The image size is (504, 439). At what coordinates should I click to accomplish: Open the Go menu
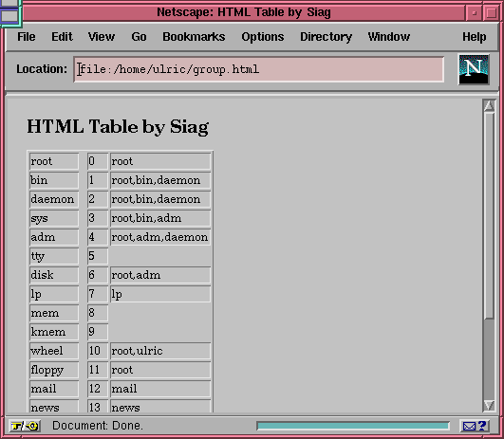coord(139,37)
